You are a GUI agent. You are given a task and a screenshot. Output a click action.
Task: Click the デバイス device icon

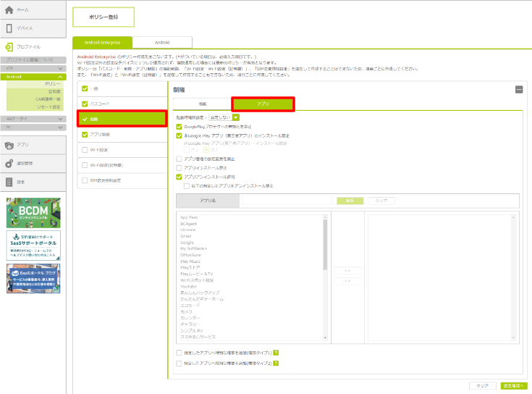[9, 29]
